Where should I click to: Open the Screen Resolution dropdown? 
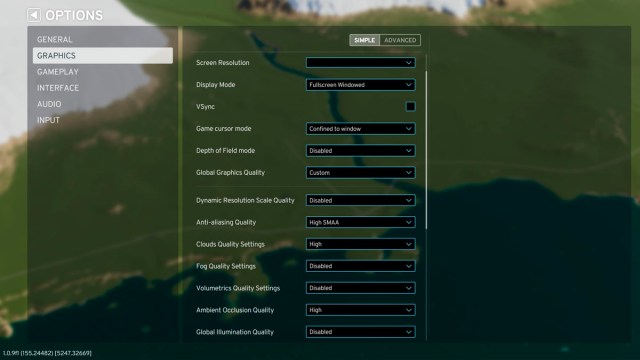[x=361, y=62]
